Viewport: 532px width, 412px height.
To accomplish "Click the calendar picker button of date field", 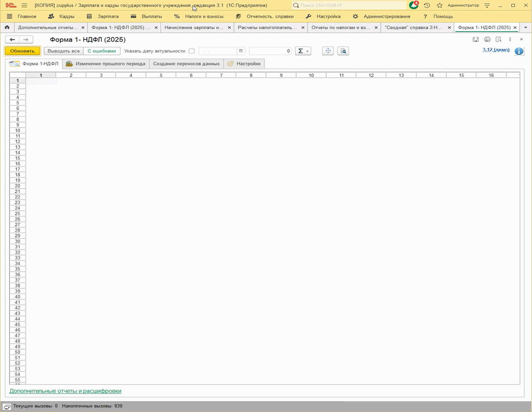I will (x=241, y=51).
